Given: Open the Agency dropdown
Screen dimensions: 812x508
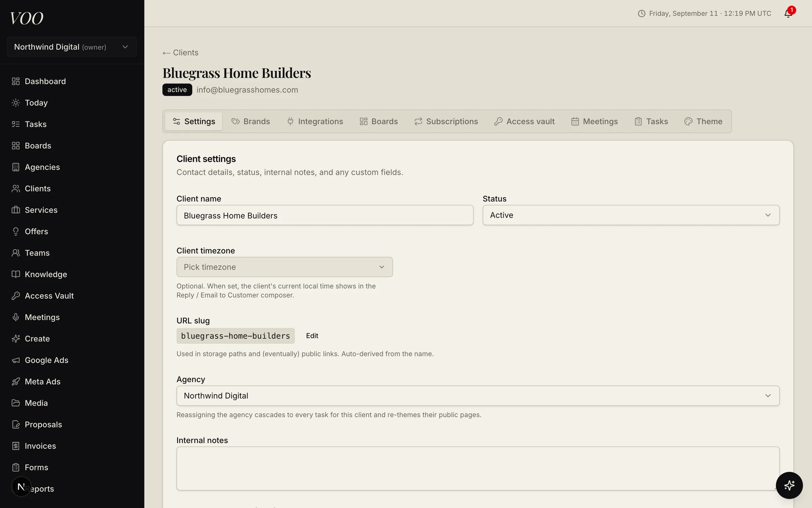Looking at the screenshot, I should tap(478, 396).
